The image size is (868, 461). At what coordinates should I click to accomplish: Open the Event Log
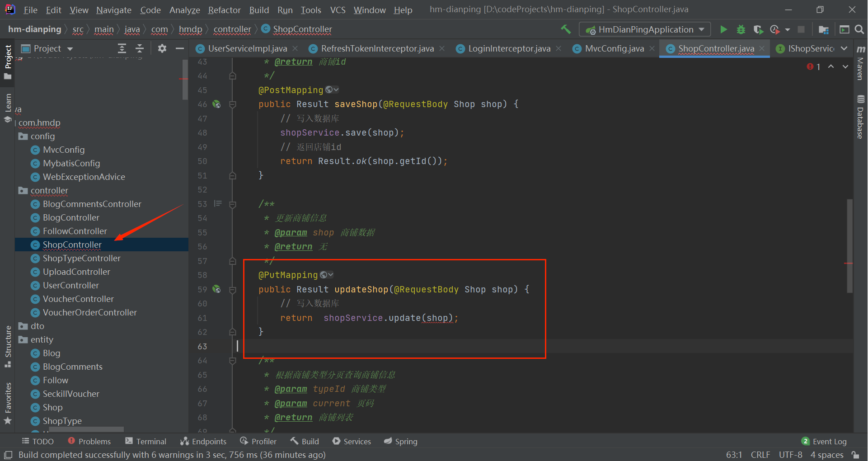[x=824, y=442]
